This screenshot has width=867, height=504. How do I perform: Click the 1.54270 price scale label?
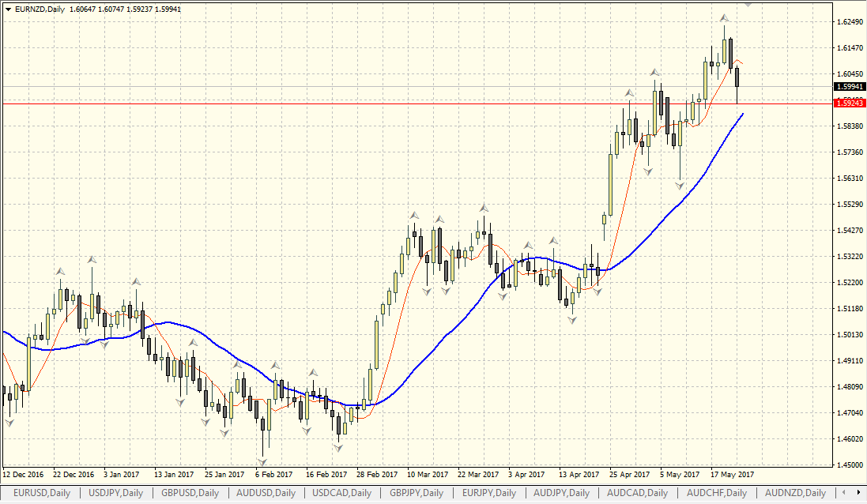tap(850, 231)
